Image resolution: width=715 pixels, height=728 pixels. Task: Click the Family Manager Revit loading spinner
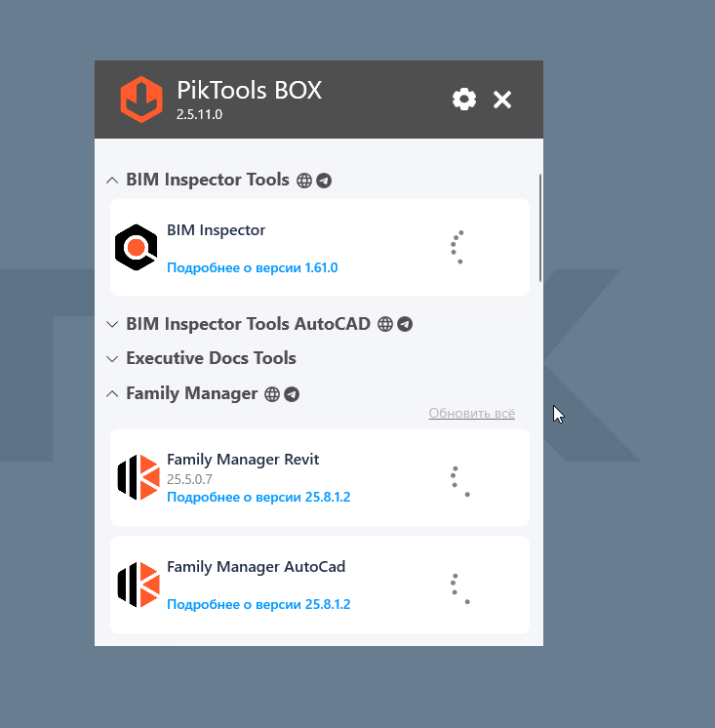click(459, 481)
